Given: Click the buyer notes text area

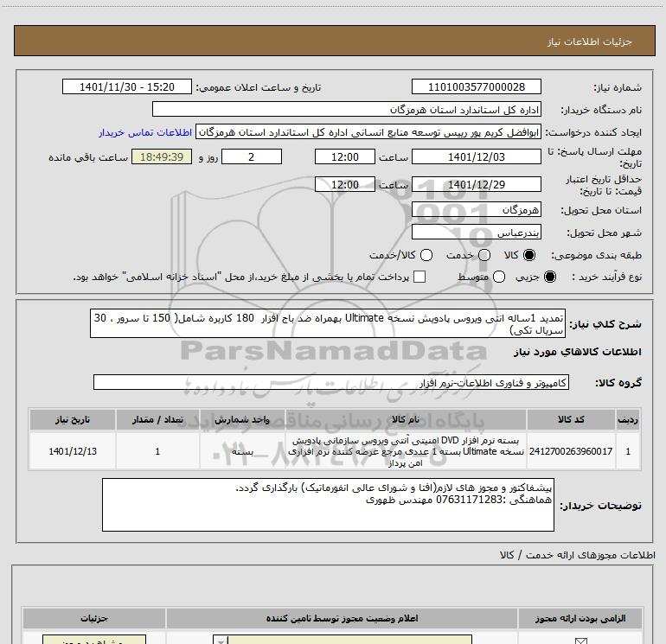Looking at the screenshot, I should (x=328, y=505).
